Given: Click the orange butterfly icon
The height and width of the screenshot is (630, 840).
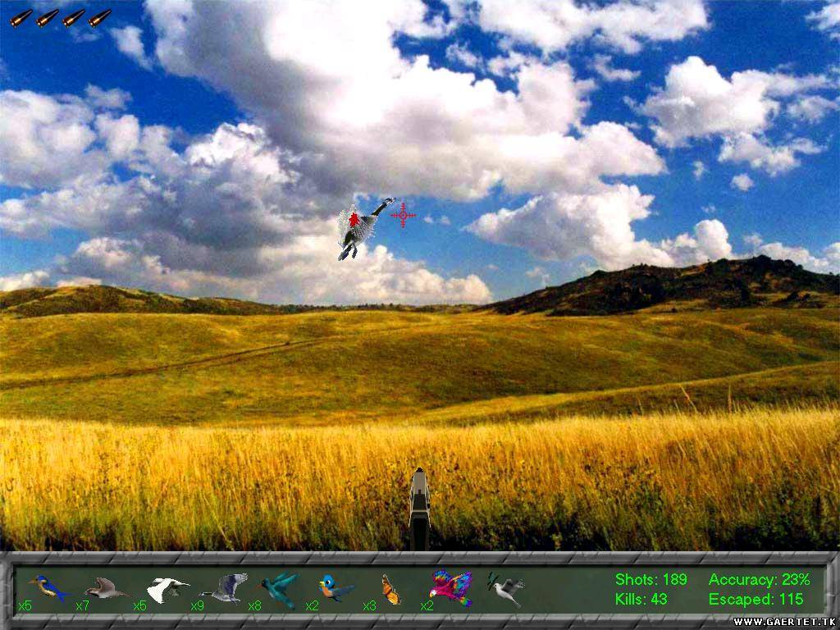Looking at the screenshot, I should 390,590.
